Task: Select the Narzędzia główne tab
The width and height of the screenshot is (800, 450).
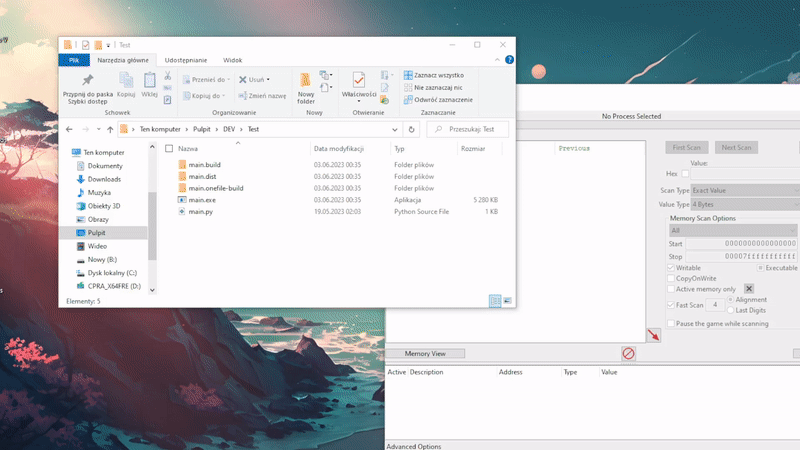Action: point(123,60)
